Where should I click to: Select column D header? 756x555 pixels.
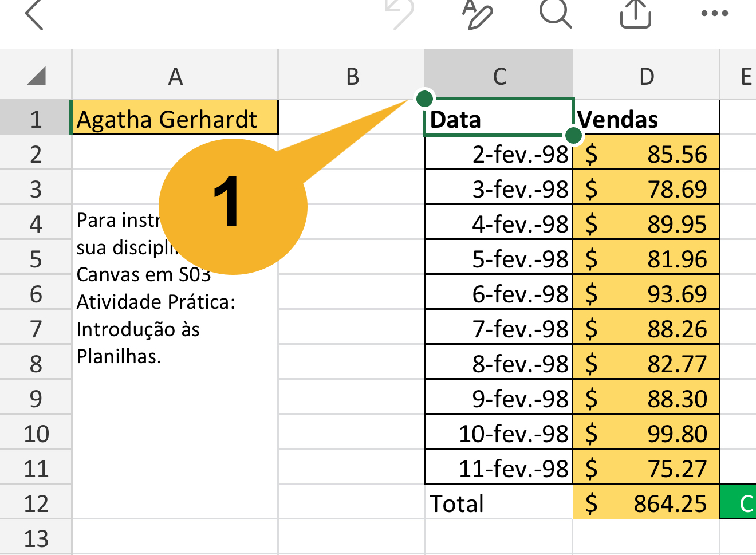tap(647, 76)
